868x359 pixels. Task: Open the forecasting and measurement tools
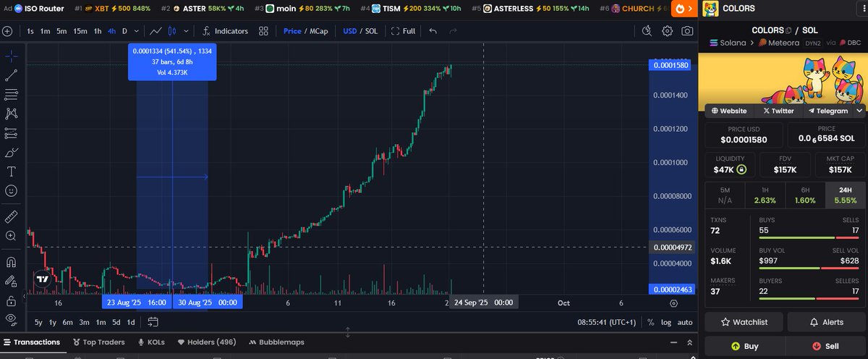(12, 133)
